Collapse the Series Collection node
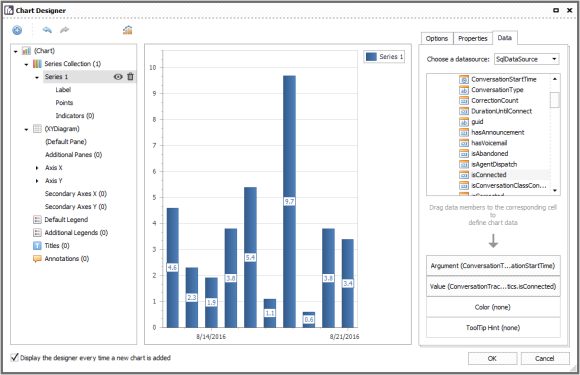Screen dimensions: 580x375 tap(26, 64)
